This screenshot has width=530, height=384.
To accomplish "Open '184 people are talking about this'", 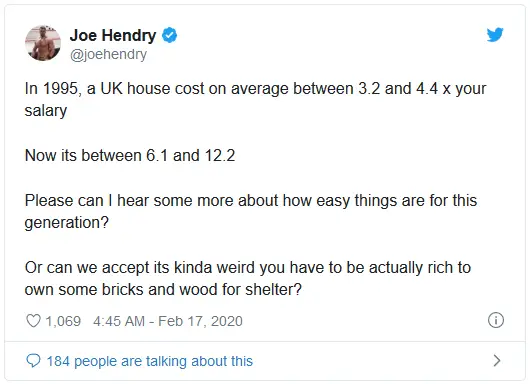I will [x=150, y=361].
